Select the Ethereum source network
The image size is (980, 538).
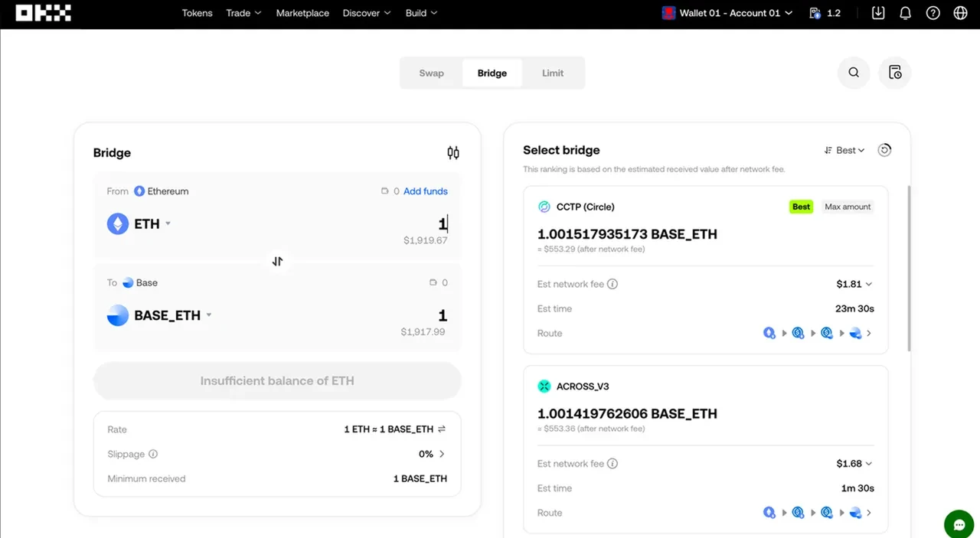[162, 191]
